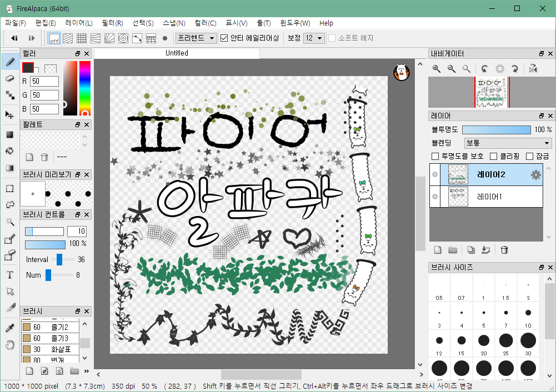The image size is (556, 392).
Task: Select the Gradient tool
Action: [10, 168]
